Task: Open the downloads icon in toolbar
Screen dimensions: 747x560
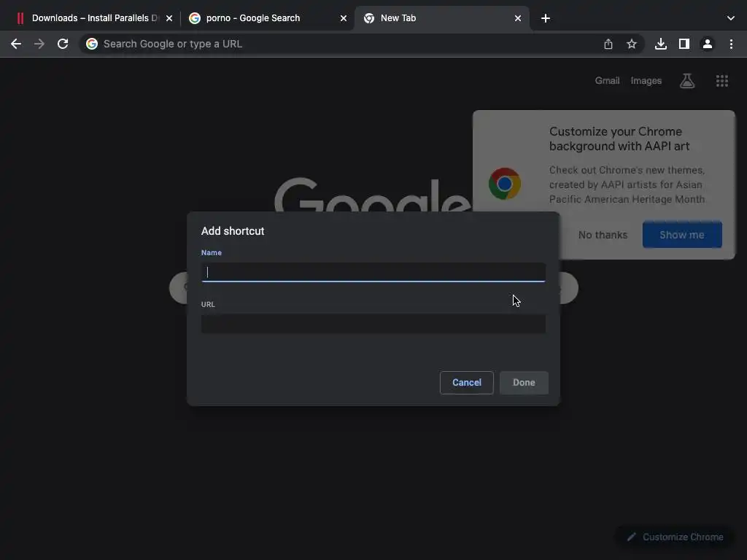Action: (x=660, y=44)
